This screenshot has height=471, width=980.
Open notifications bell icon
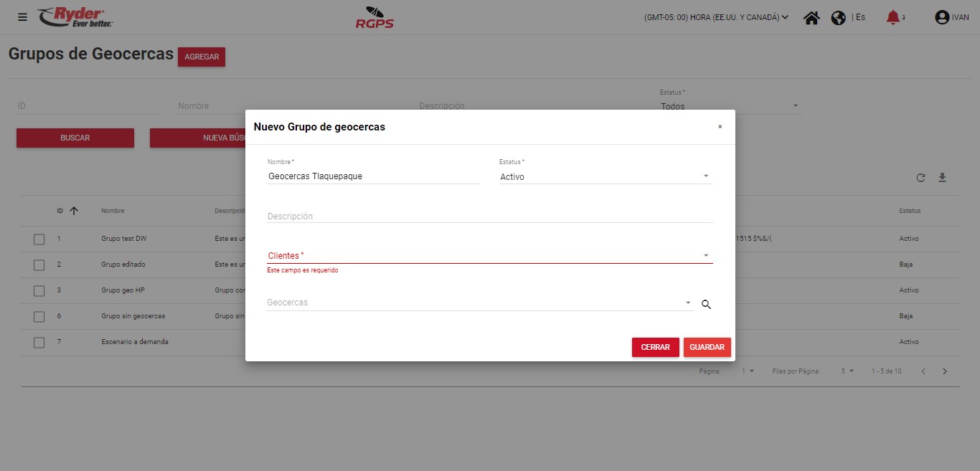click(892, 17)
